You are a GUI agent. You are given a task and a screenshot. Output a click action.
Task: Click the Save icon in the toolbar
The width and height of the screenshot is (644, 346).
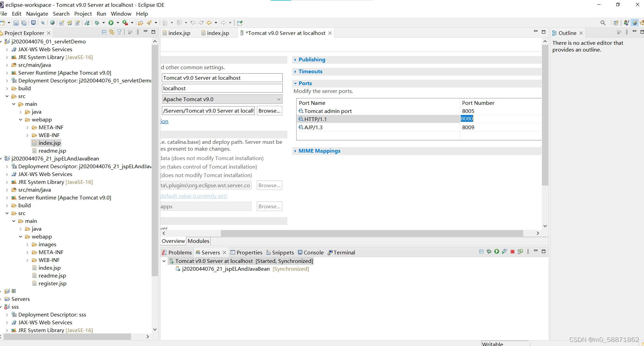click(16, 23)
